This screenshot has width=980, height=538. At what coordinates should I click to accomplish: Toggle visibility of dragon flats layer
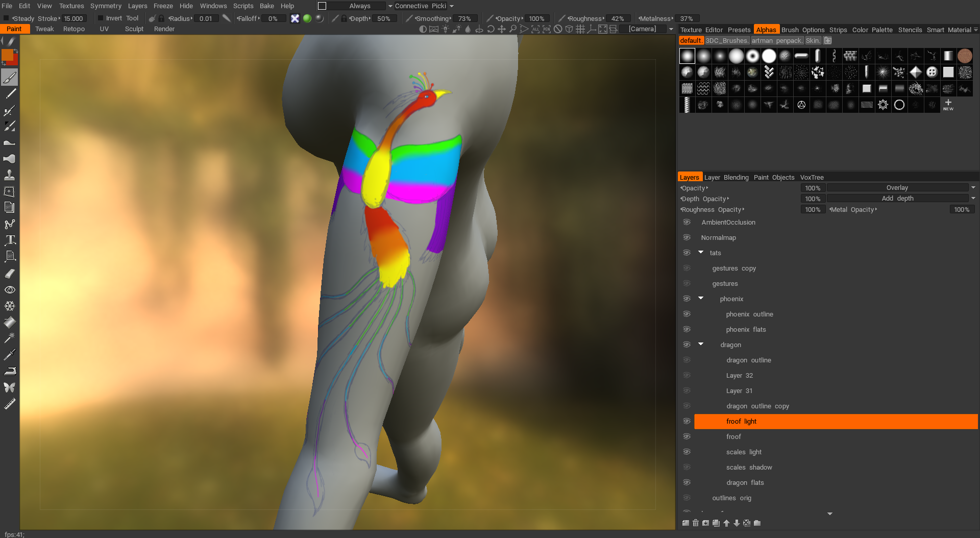click(x=687, y=482)
